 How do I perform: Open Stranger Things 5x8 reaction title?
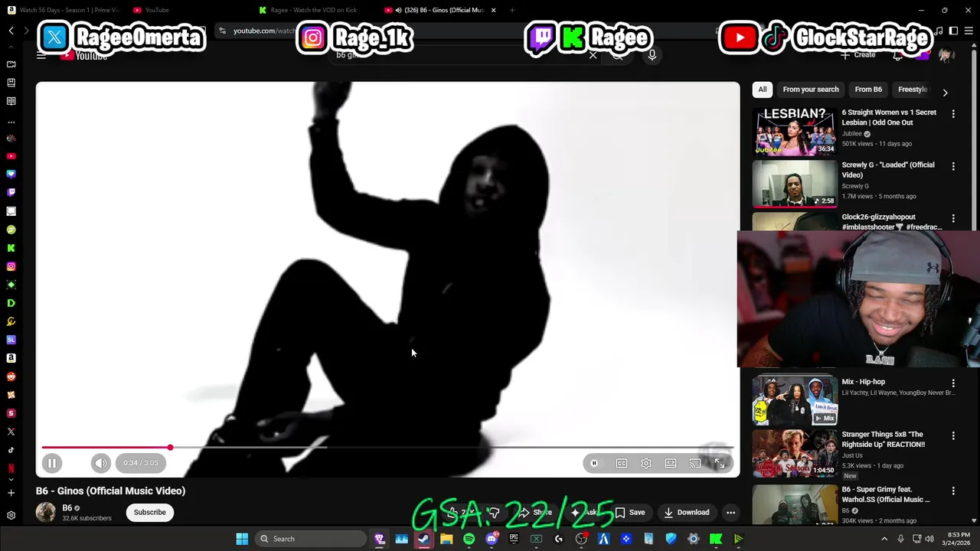click(x=883, y=439)
